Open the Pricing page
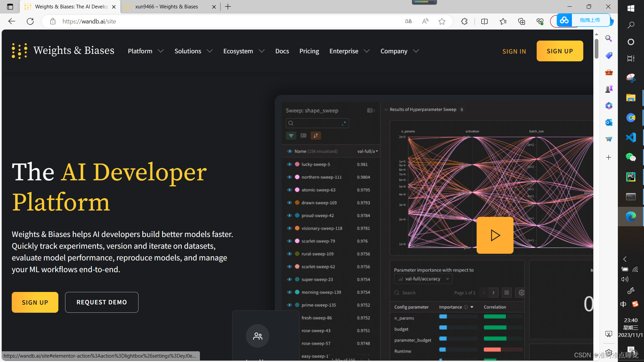 (309, 51)
